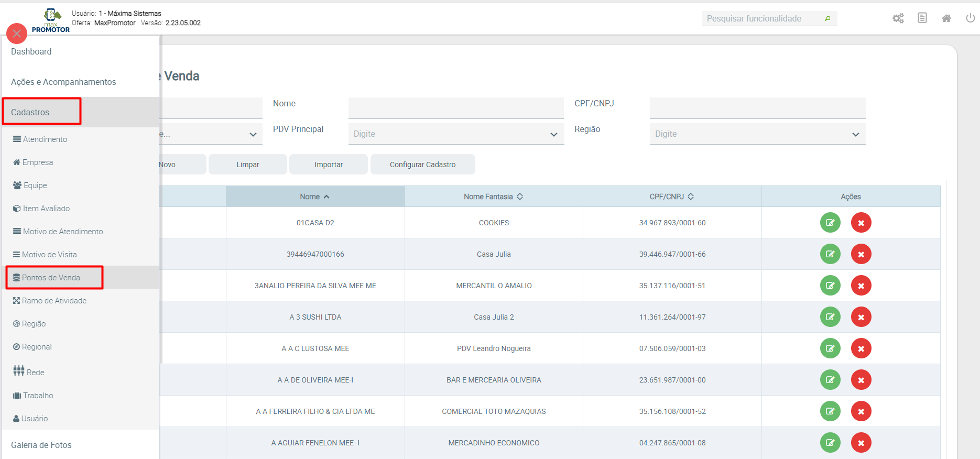
Task: Delete the MERCADINHO ECONOMICO row
Action: tap(861, 443)
